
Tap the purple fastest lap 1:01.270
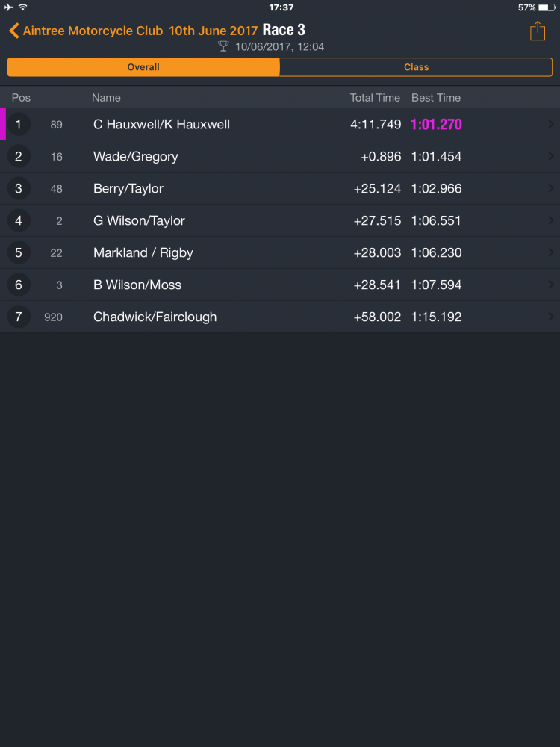pyautogui.click(x=436, y=124)
